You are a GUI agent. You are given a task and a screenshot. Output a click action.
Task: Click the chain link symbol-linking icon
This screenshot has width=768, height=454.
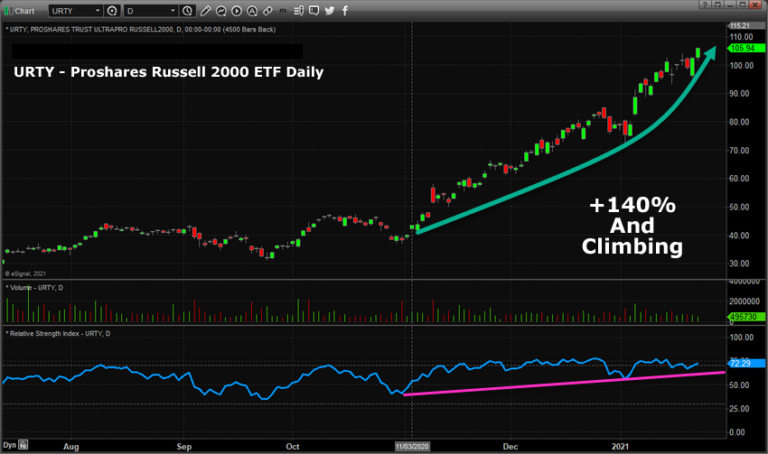pos(268,11)
